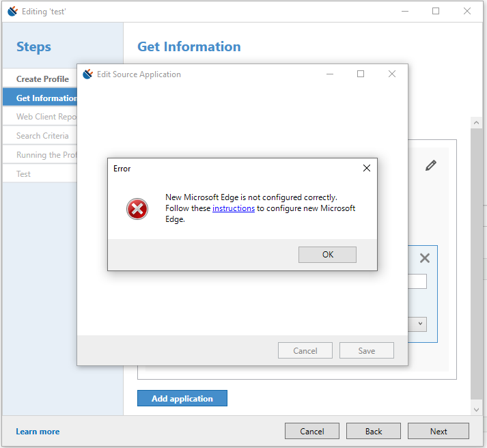Click the Steps heading
Viewport: 487px width, 448px height.
[33, 47]
